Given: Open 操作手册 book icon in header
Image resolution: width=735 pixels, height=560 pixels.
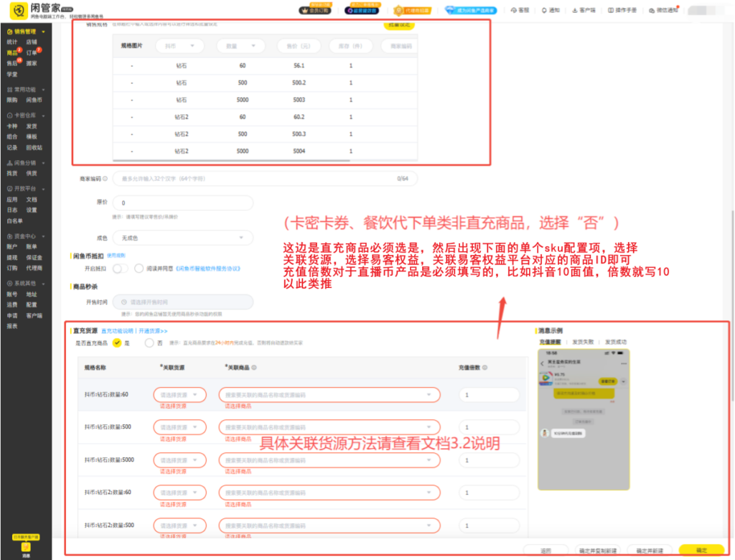Looking at the screenshot, I should (x=611, y=10).
